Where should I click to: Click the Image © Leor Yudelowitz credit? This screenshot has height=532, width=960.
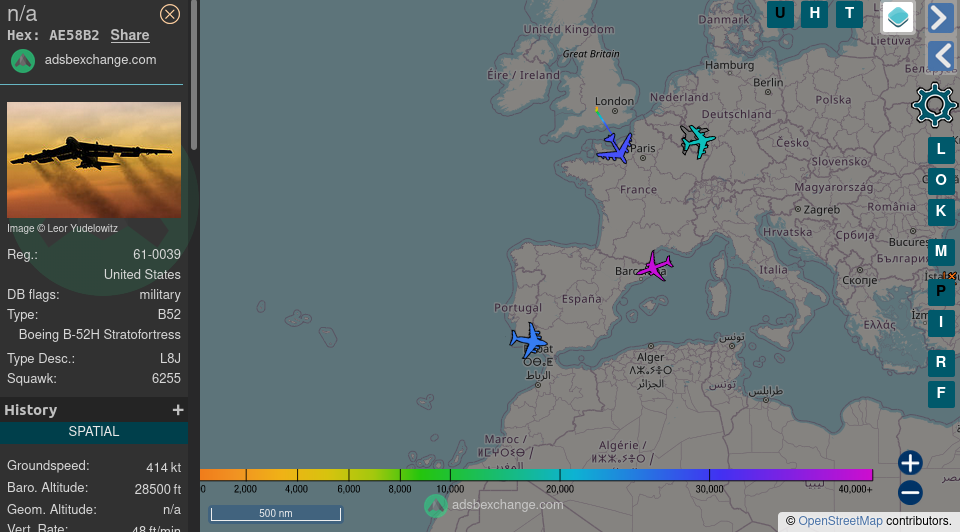62,228
